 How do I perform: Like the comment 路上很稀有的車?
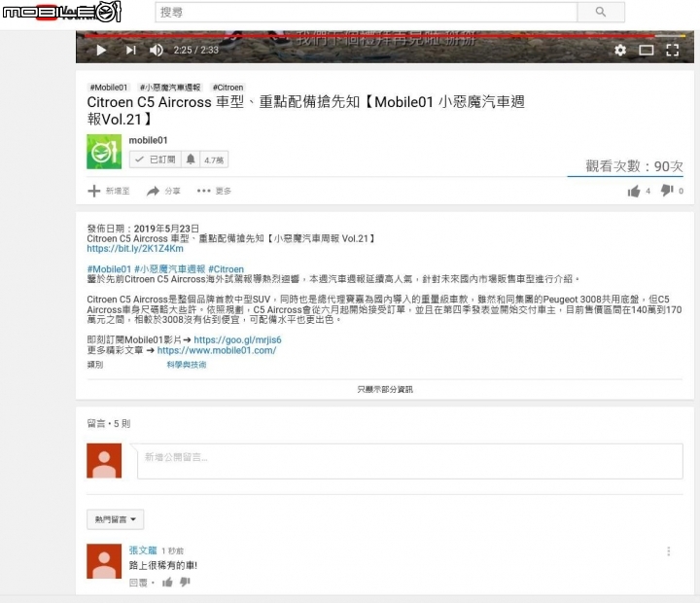click(168, 582)
